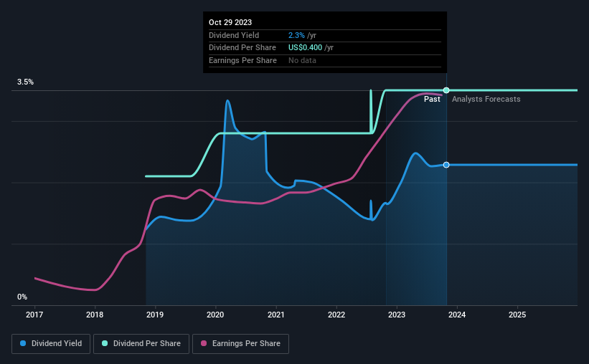Click the 3.5% y-axis label
The height and width of the screenshot is (364, 589).
tap(25, 82)
